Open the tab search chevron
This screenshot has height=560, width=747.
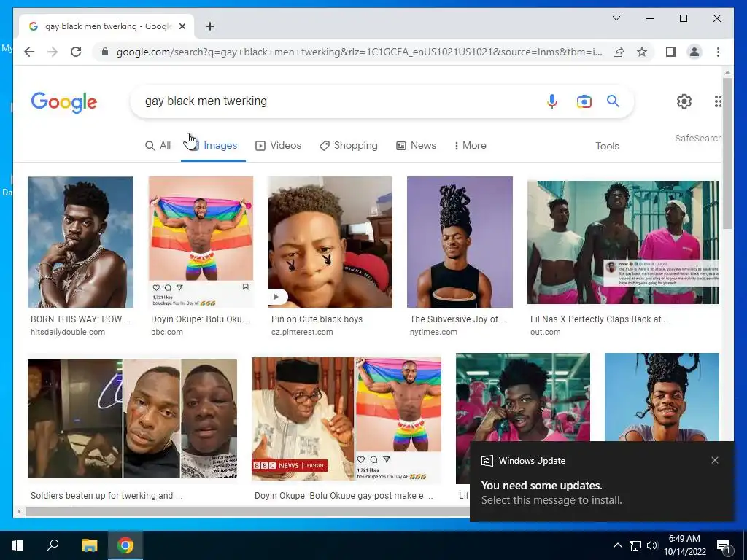[616, 18]
